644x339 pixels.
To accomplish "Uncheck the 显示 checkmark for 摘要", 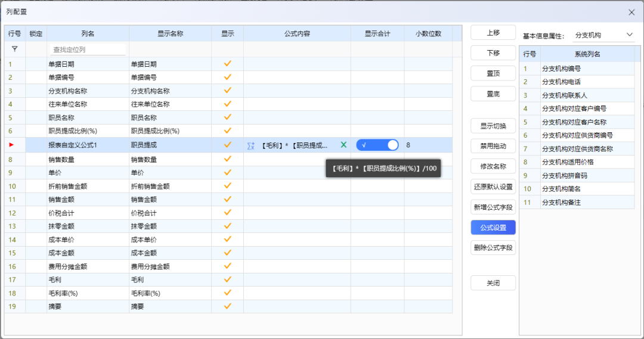I will point(227,306).
